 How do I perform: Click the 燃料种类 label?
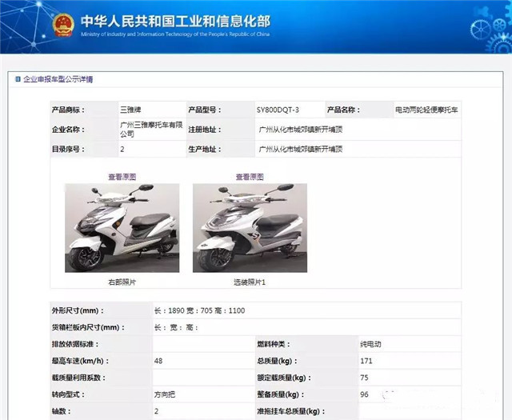coord(274,344)
